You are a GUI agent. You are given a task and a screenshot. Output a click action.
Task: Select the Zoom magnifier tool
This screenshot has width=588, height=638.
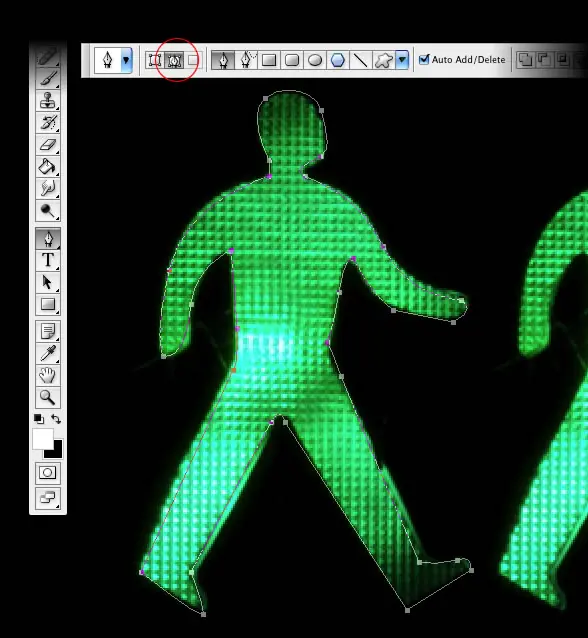(x=48, y=397)
